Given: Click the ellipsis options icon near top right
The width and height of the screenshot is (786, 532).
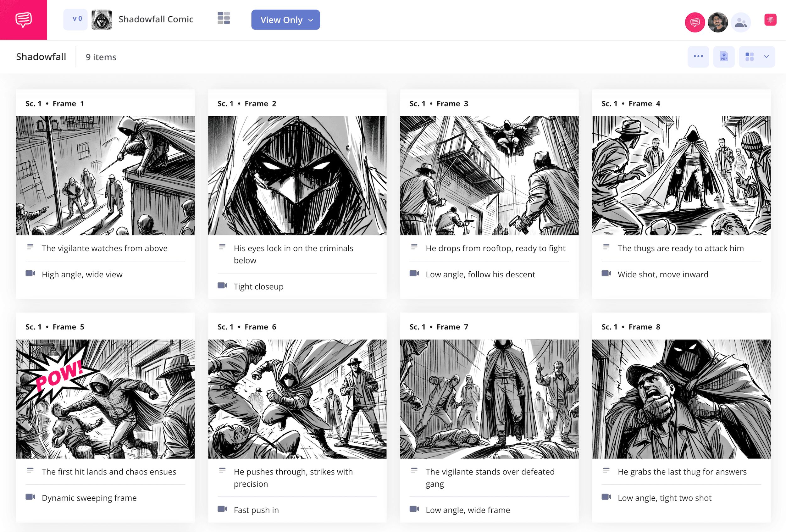Looking at the screenshot, I should point(698,57).
